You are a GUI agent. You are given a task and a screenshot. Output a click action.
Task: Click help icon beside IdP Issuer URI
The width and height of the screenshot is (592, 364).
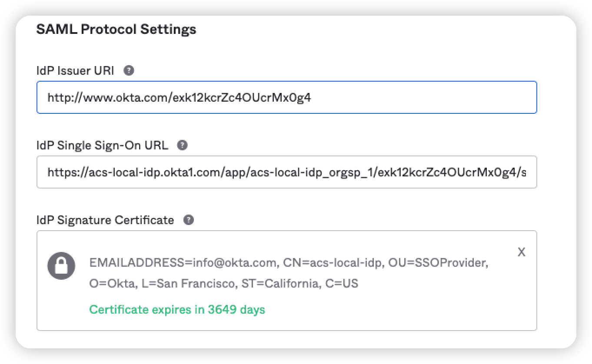click(129, 71)
